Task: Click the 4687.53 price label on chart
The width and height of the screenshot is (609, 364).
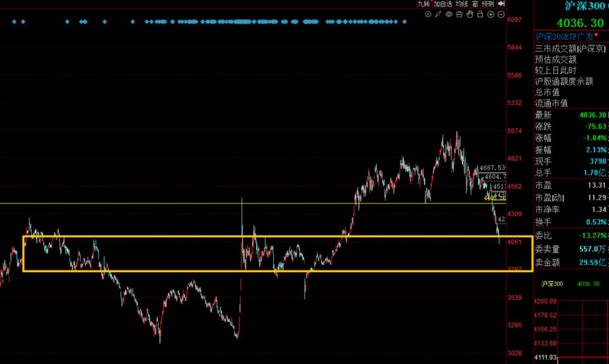Action: (492, 168)
